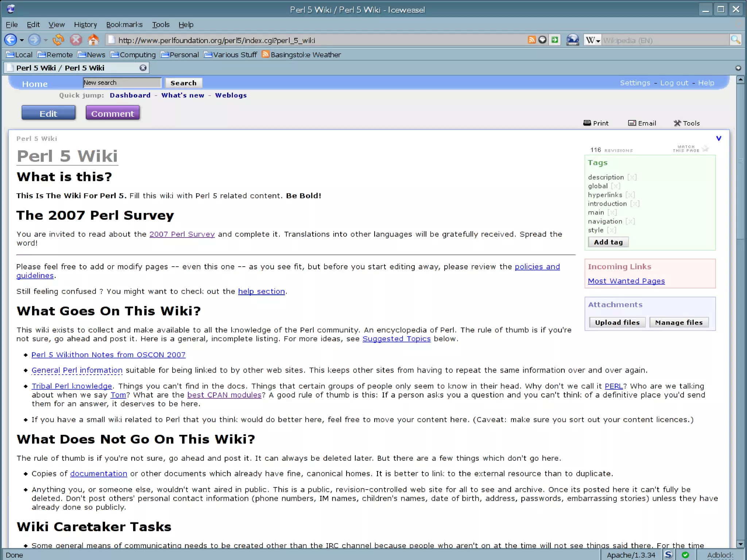Open the browser Tools menu
Image resolution: width=747 pixels, height=560 pixels.
[x=161, y=24]
